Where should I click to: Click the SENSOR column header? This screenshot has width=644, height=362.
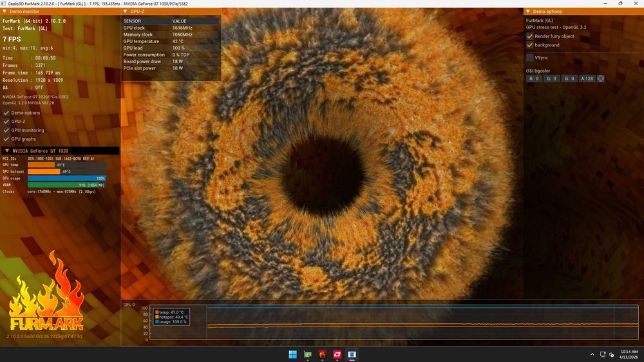point(132,21)
